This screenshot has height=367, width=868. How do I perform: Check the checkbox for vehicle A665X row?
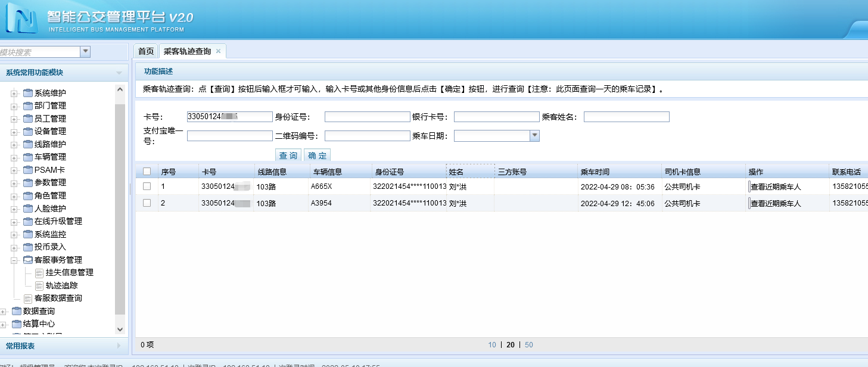[146, 187]
